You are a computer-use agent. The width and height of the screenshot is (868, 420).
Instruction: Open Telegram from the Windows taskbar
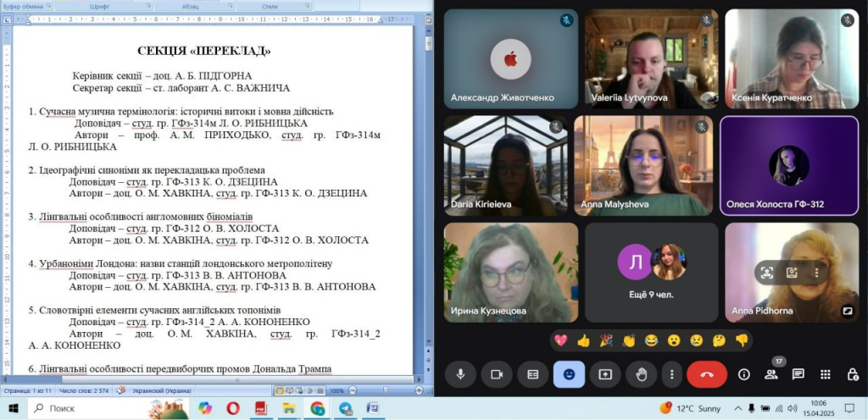pos(345,408)
